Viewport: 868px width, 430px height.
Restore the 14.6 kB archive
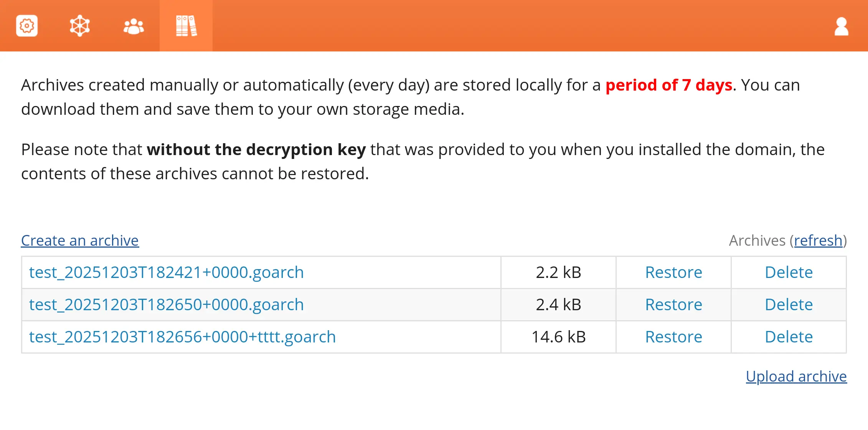pos(673,337)
